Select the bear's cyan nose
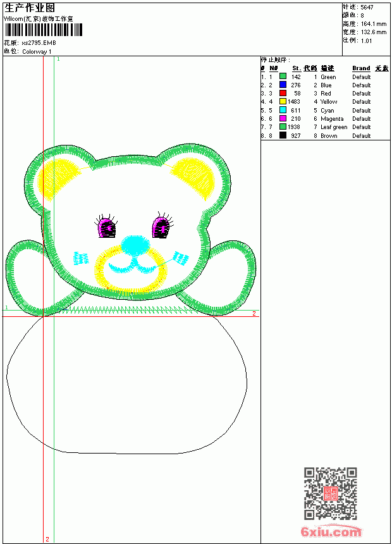392x544 pixels. pyautogui.click(x=135, y=245)
